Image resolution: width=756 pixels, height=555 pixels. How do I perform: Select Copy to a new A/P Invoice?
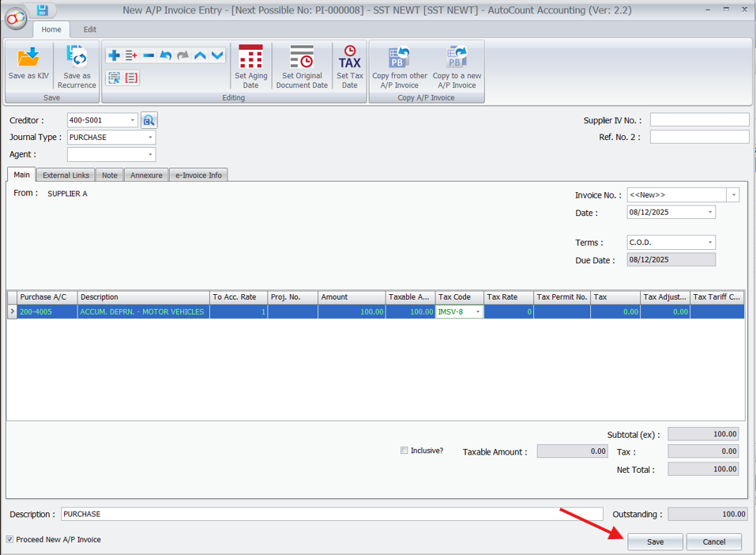coord(456,65)
